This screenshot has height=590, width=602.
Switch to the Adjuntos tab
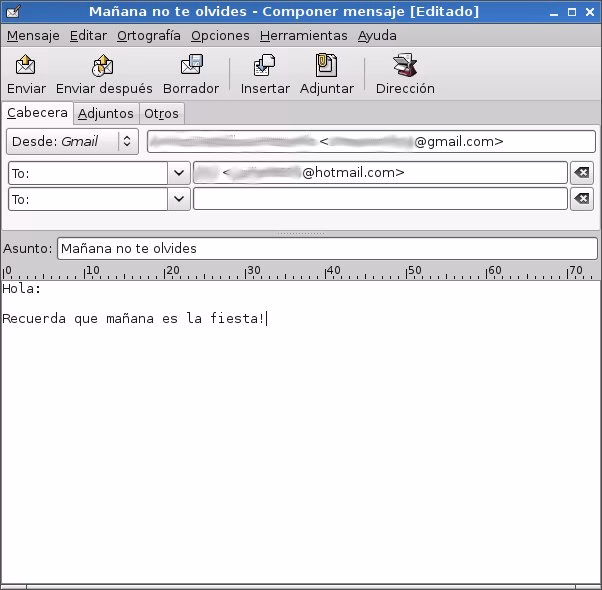106,114
